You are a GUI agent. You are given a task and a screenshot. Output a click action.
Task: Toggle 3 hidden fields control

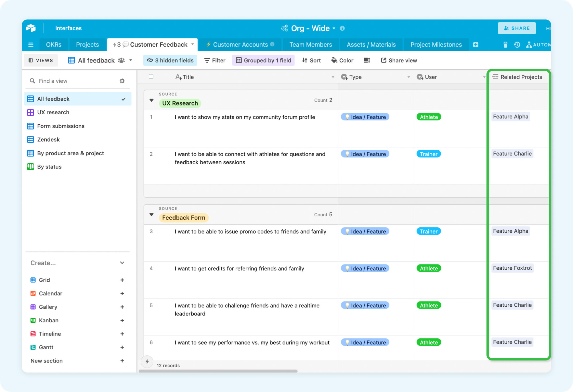pyautogui.click(x=170, y=60)
